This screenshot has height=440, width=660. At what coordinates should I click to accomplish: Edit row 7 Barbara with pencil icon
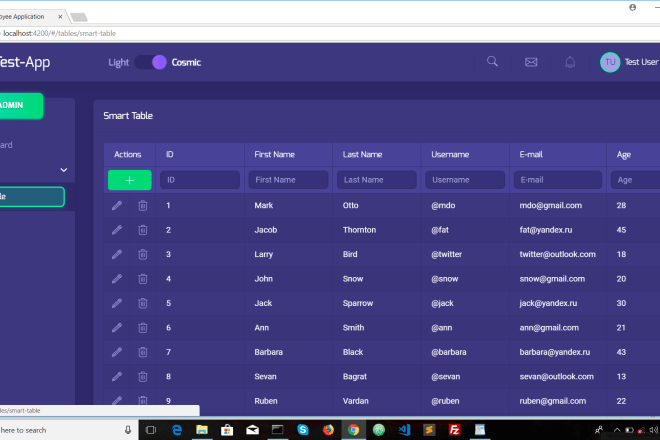pos(117,352)
